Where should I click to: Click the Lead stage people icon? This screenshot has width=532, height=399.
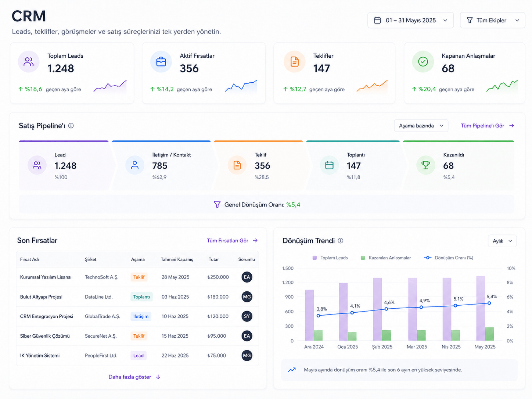coord(37,165)
